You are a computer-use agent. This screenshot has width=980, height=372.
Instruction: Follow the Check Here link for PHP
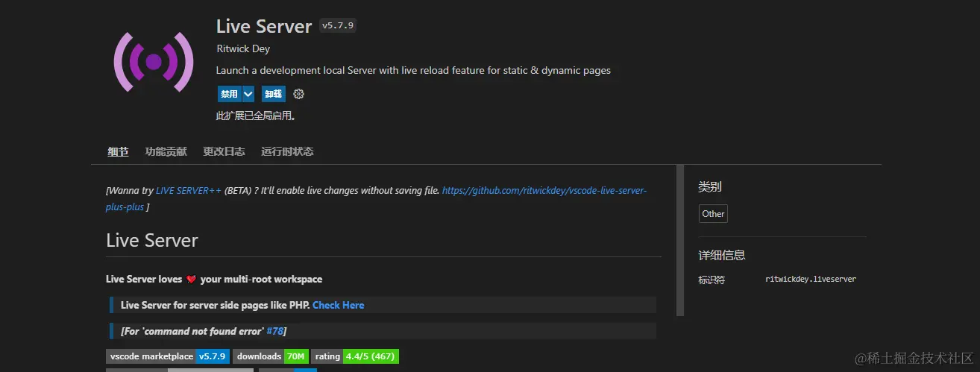click(x=339, y=305)
